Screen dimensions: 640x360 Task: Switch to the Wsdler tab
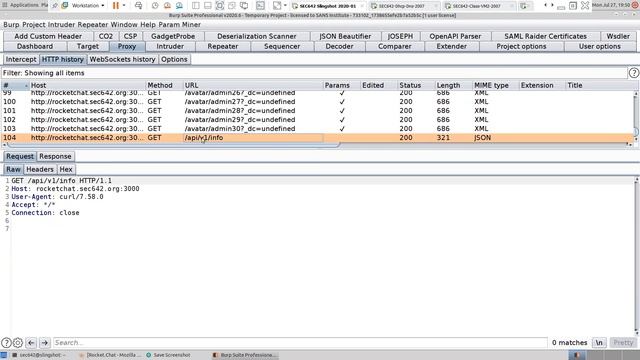[618, 36]
